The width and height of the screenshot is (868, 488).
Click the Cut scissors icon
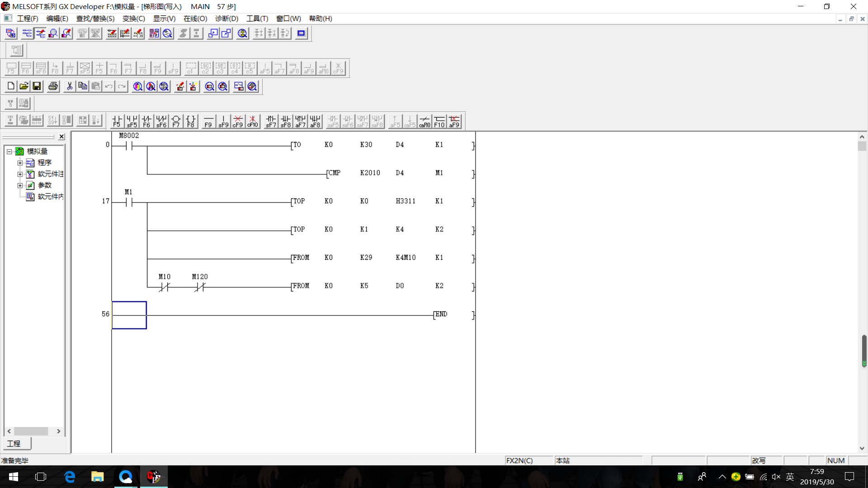[x=70, y=86]
